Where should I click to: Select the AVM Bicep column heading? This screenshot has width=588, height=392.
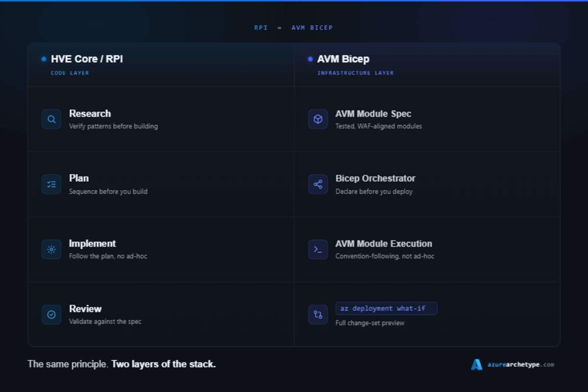[343, 59]
